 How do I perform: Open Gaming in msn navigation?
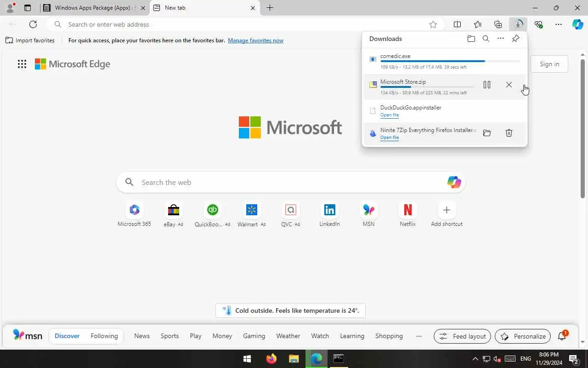(x=254, y=336)
